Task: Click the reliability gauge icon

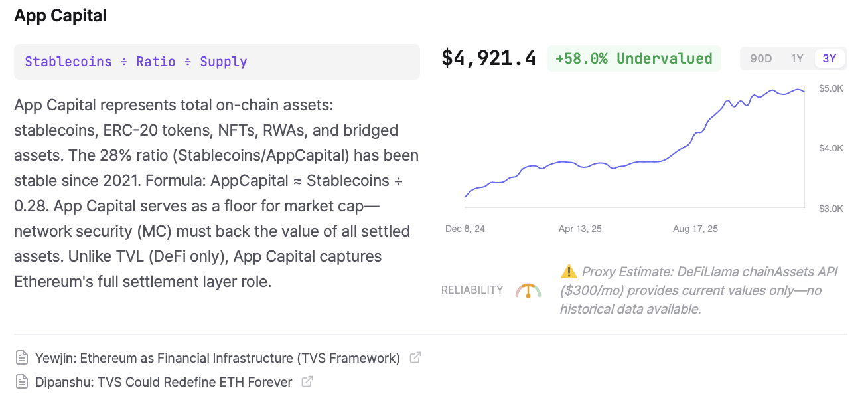Action: coord(528,290)
